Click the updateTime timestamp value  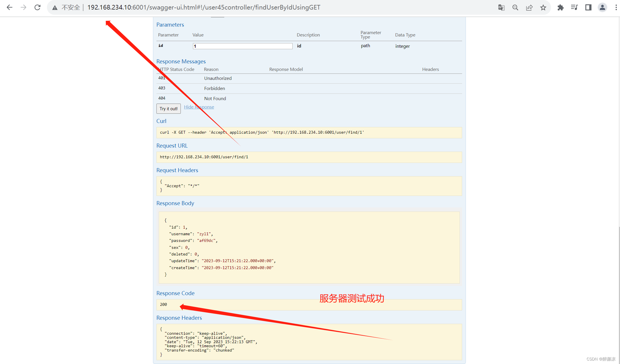click(238, 261)
